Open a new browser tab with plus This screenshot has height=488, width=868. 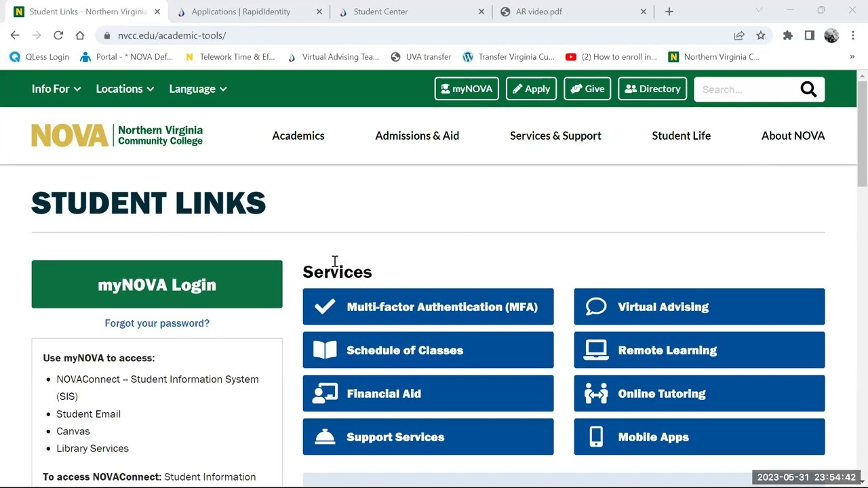[x=669, y=12]
